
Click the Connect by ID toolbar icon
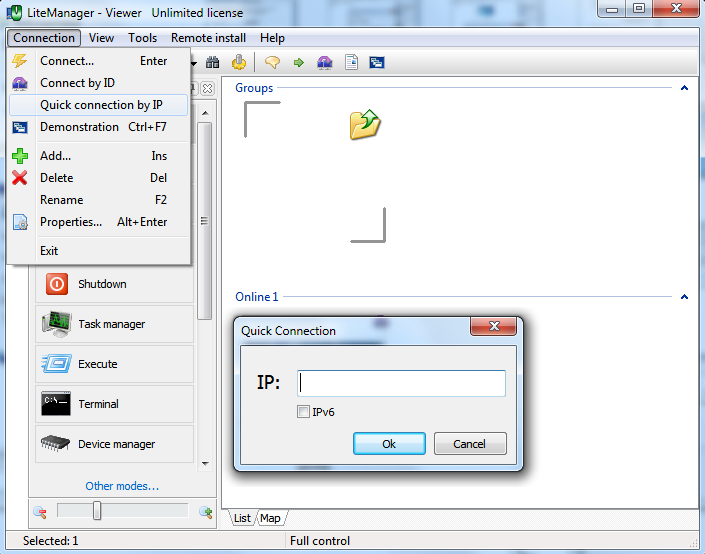click(325, 62)
